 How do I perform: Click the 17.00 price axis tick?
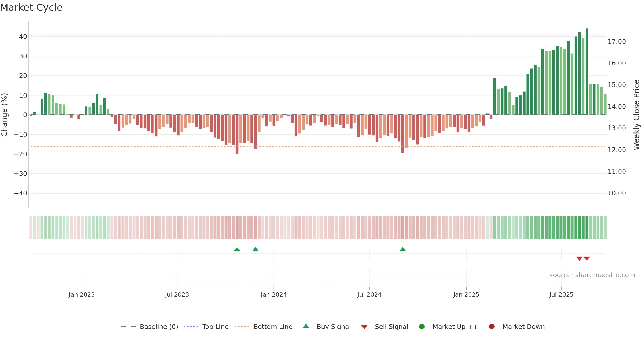[x=617, y=42]
